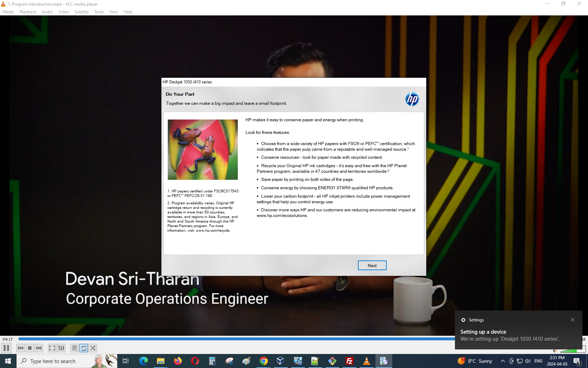Click Next in HP Deskjet installer
The width and height of the screenshot is (588, 368).
pos(372,265)
